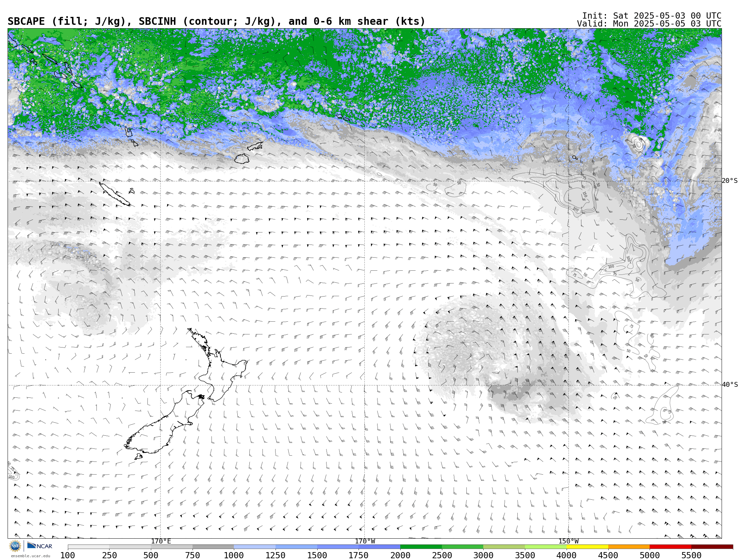Click the colorbar label 100
Viewport: 744px width, 560px height.
tap(68, 555)
